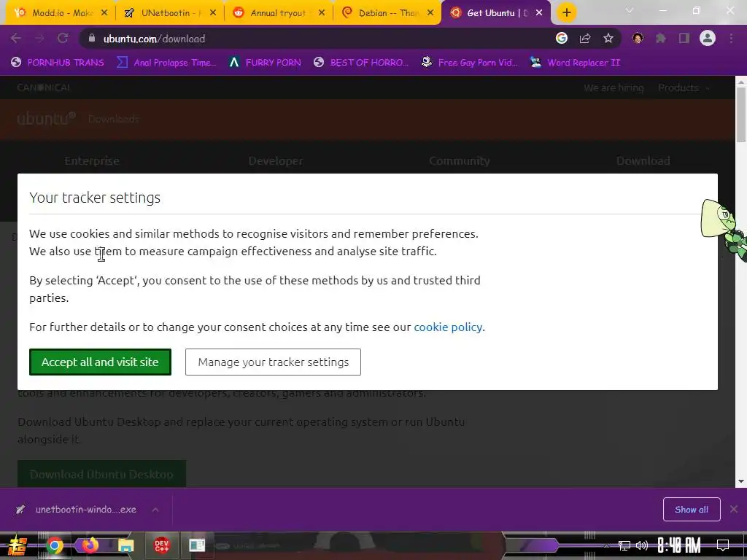Close the Debian tab
This screenshot has width=747, height=560.
click(x=430, y=13)
